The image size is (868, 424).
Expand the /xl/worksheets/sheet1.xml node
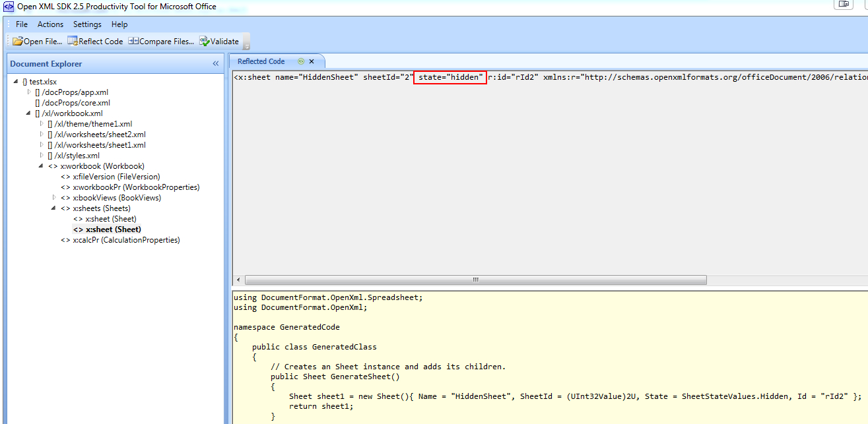pyautogui.click(x=41, y=144)
